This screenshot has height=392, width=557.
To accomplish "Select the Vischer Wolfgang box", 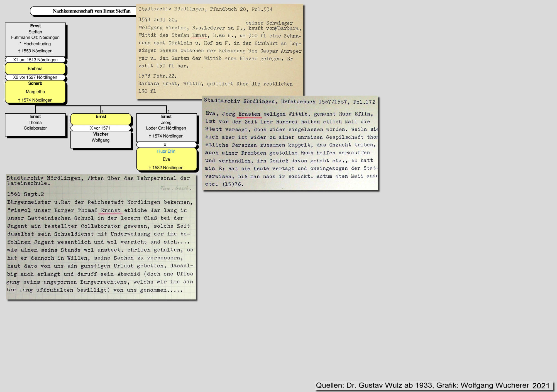I will pos(101,139).
